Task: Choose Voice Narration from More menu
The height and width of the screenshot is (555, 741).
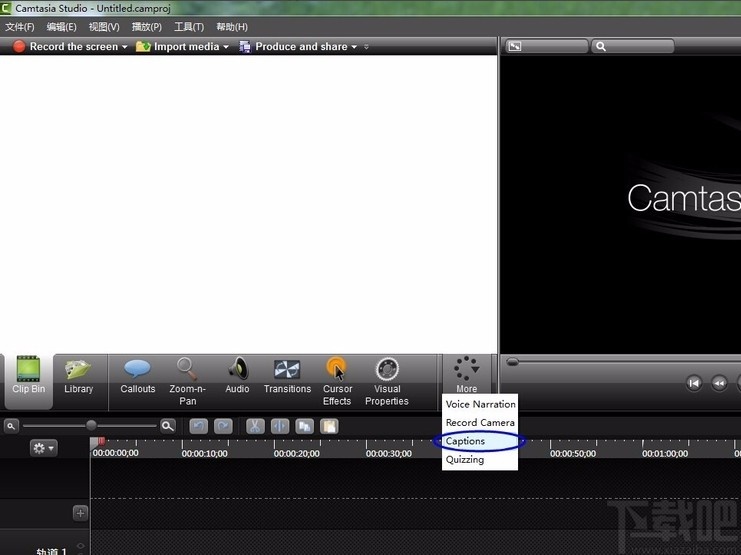Action: coord(480,404)
